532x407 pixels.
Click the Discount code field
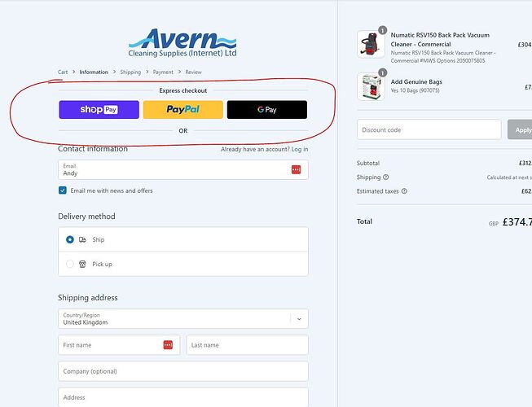[429, 129]
